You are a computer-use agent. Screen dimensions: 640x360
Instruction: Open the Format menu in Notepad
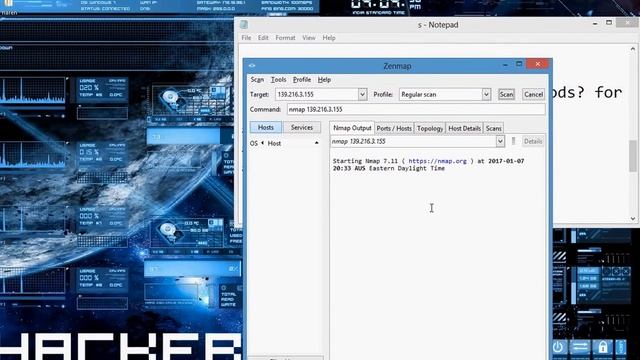(285, 38)
